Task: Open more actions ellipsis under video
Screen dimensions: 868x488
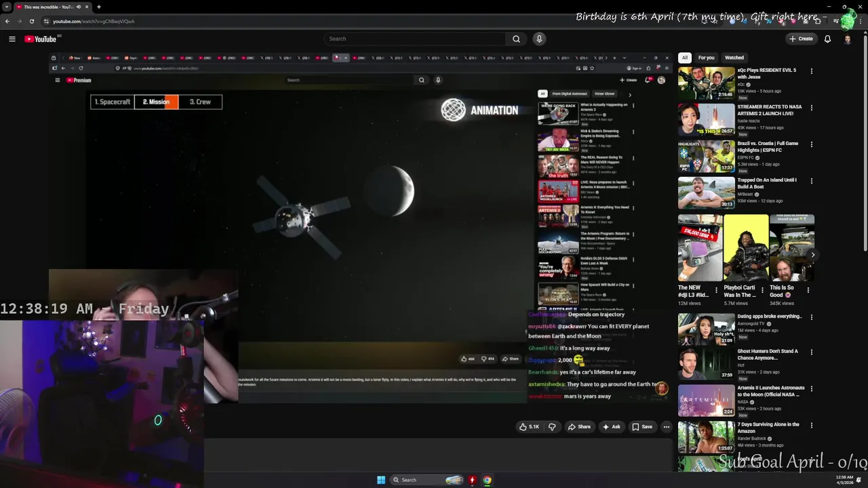Action: pos(667,427)
